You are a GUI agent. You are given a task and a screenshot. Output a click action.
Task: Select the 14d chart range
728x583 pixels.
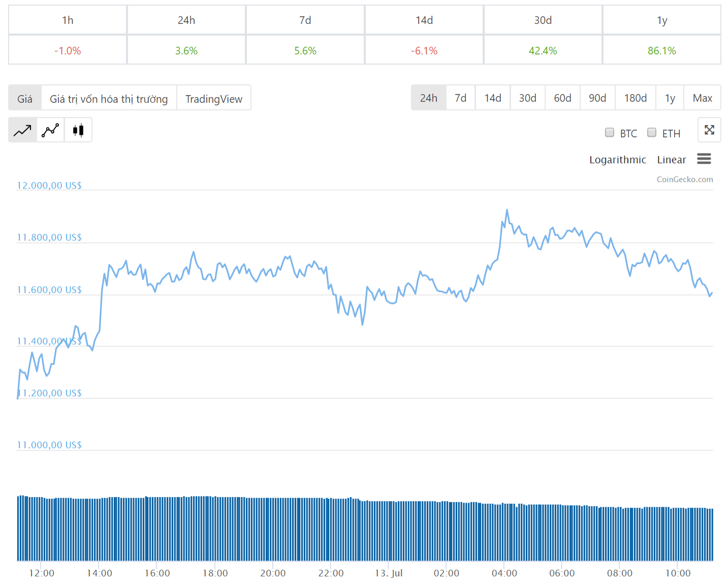pos(493,98)
